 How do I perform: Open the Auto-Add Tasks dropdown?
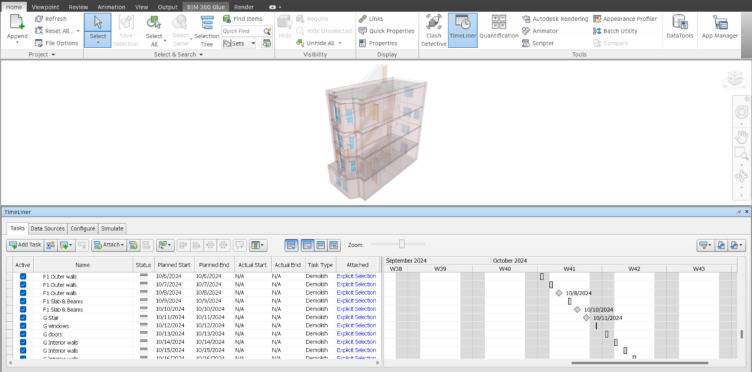tap(66, 245)
